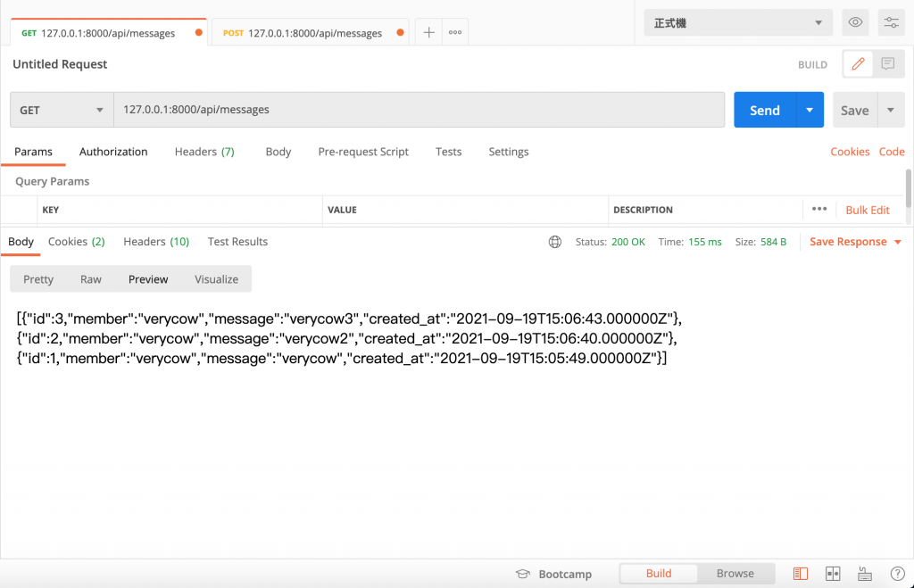
Task: Click the pencil edit icon beside BUILD
Action: click(x=858, y=64)
